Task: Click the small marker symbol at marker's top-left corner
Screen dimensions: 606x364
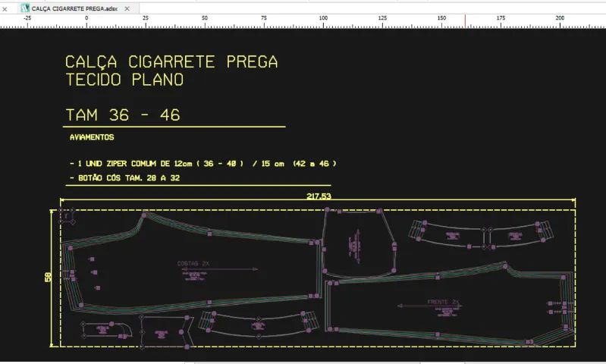Action: tap(67, 216)
